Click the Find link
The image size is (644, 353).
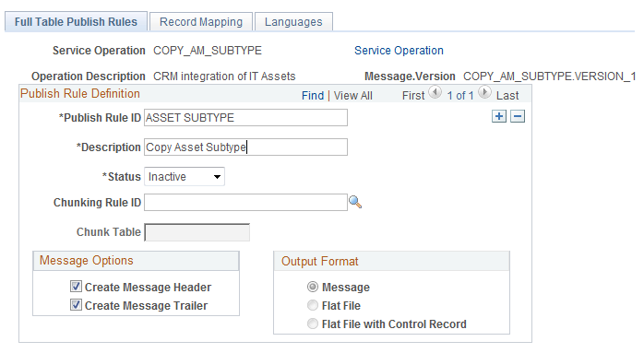[x=313, y=96]
